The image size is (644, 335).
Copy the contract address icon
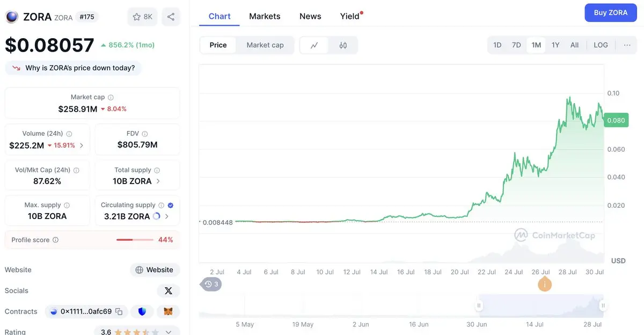(x=119, y=311)
